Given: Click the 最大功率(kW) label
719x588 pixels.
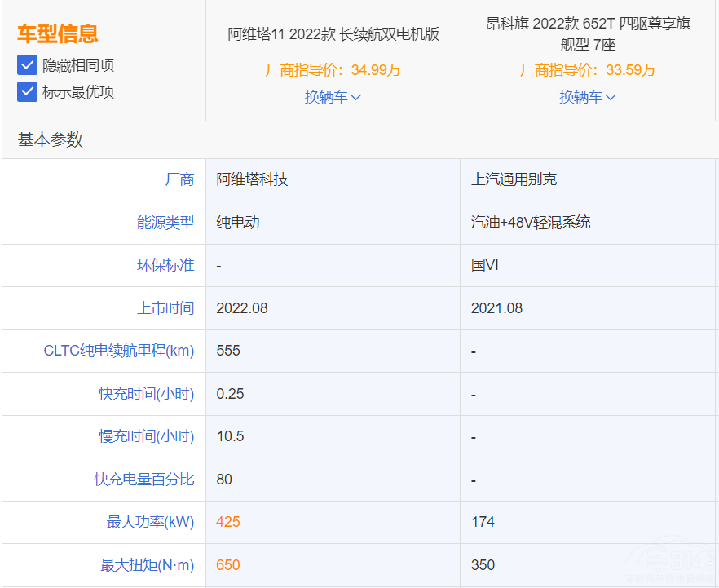Looking at the screenshot, I should [150, 522].
